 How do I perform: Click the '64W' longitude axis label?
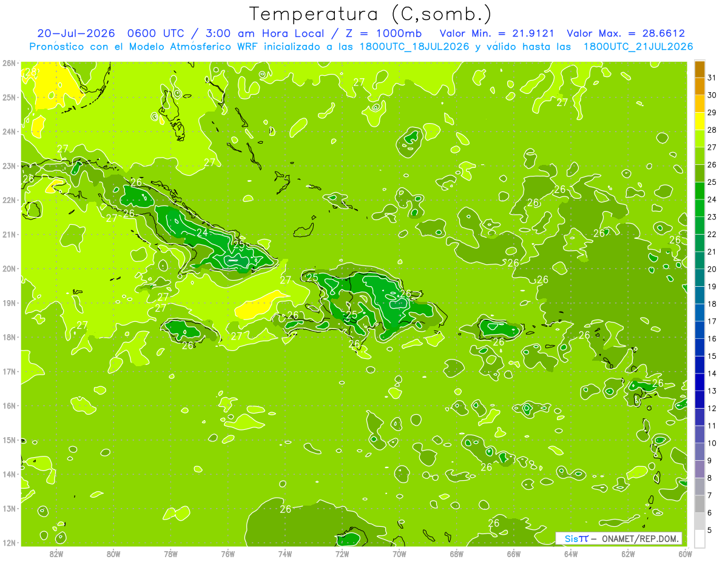click(571, 554)
